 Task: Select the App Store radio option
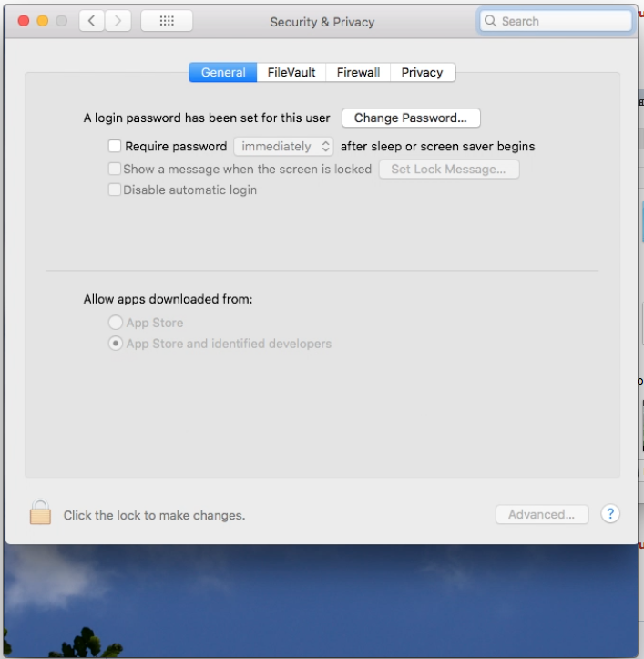pos(116,323)
